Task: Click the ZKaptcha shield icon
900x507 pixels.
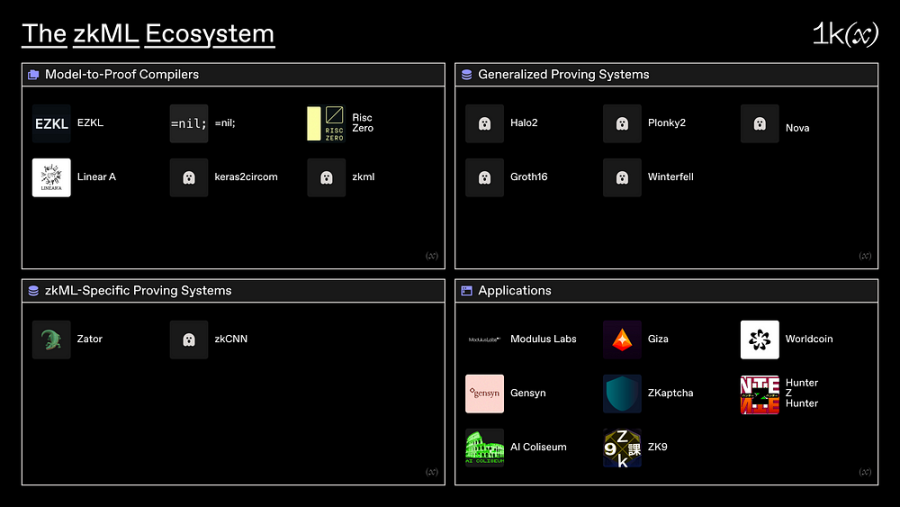Action: (622, 394)
